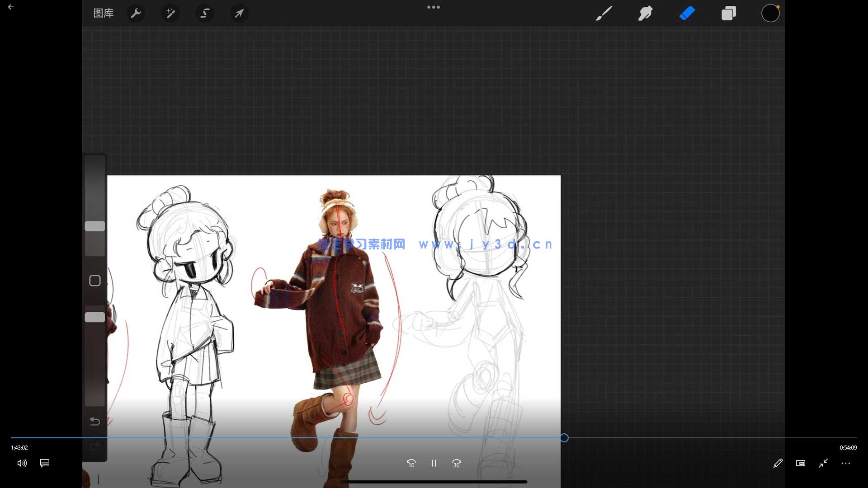Toggle the volume speaker icon
This screenshot has height=488, width=868.
pos(22,463)
